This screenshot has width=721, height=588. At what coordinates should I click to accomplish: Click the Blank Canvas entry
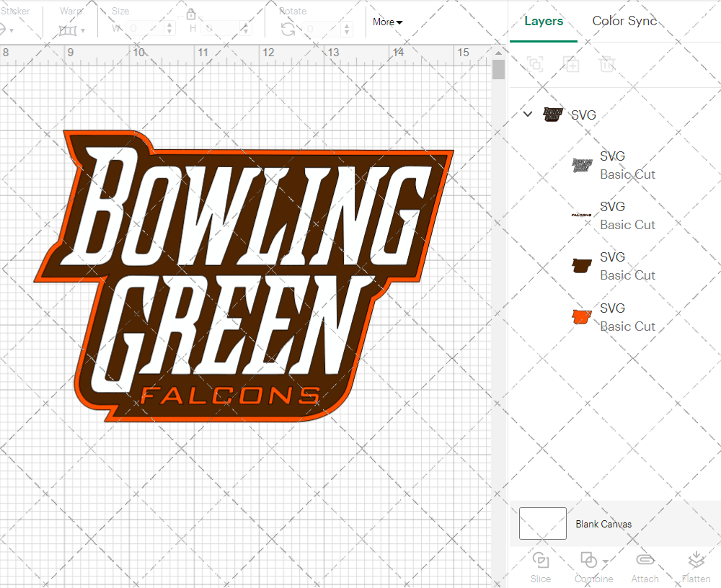[604, 524]
